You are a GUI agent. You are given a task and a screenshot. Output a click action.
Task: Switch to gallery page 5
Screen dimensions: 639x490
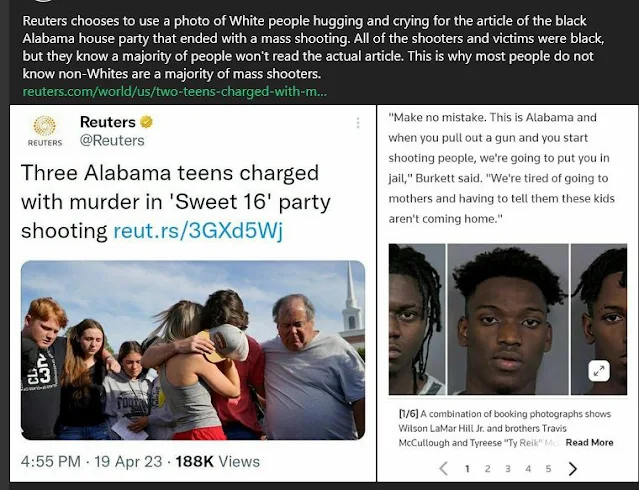pos(549,469)
